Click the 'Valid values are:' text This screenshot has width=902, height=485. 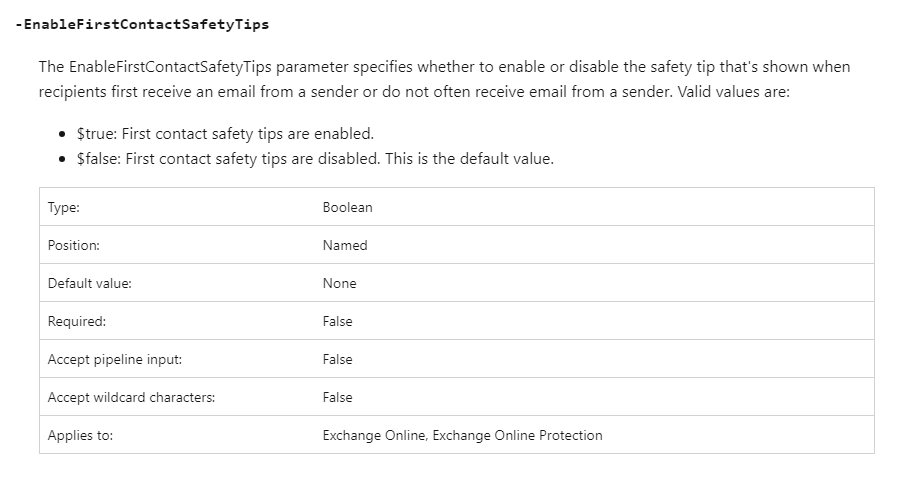[733, 91]
